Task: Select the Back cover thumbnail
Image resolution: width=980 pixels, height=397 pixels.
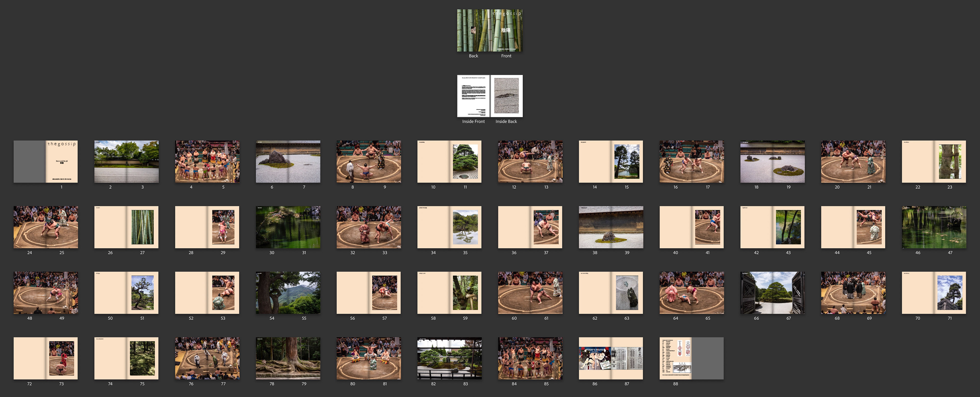Action: tap(473, 30)
